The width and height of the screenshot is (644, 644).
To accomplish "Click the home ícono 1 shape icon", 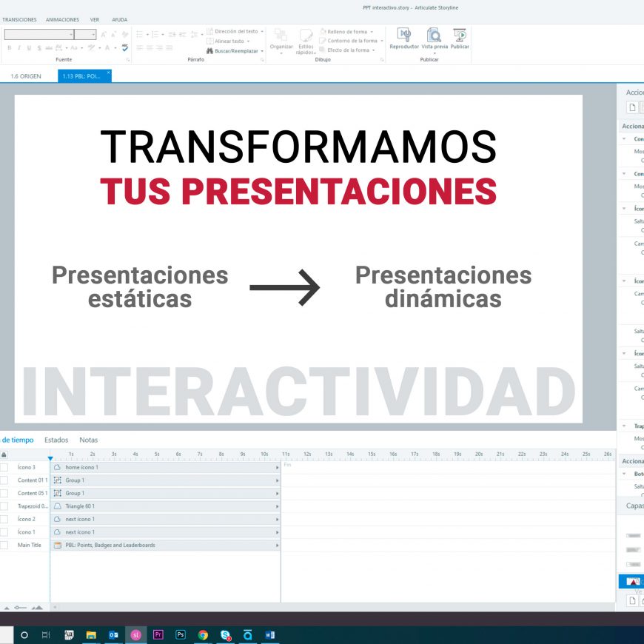I will click(58, 467).
